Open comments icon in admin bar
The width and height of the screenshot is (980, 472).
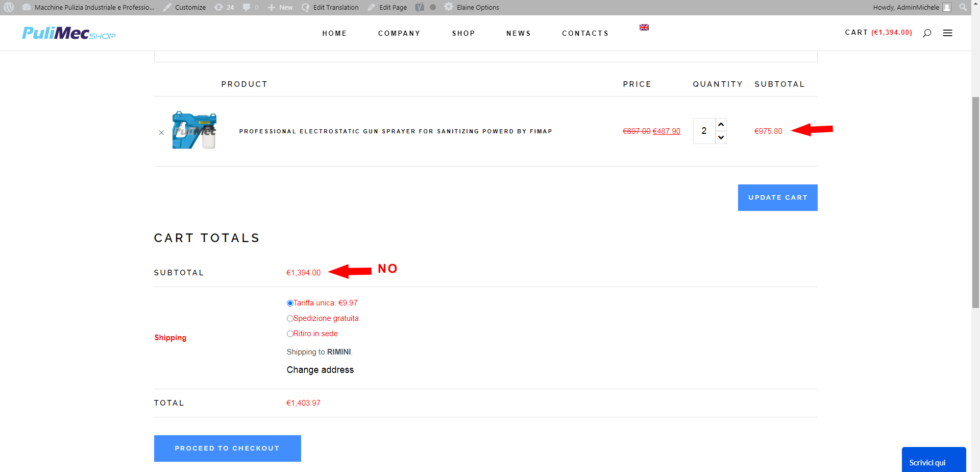click(250, 7)
